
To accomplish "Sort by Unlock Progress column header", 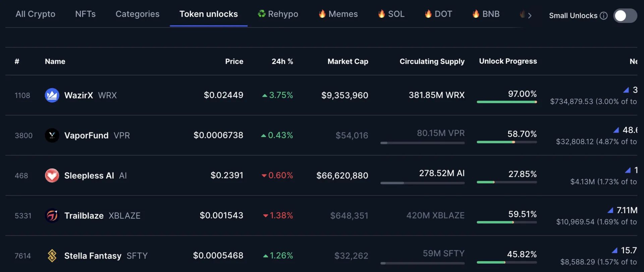I will pyautogui.click(x=507, y=61).
